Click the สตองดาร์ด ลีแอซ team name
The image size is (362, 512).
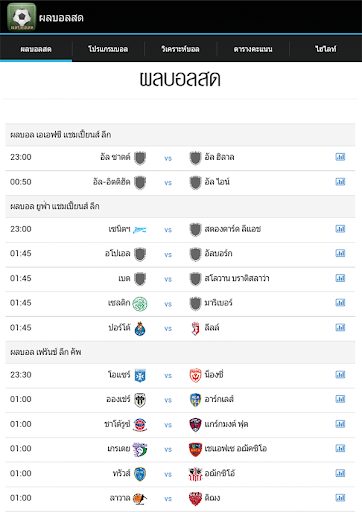tap(233, 229)
